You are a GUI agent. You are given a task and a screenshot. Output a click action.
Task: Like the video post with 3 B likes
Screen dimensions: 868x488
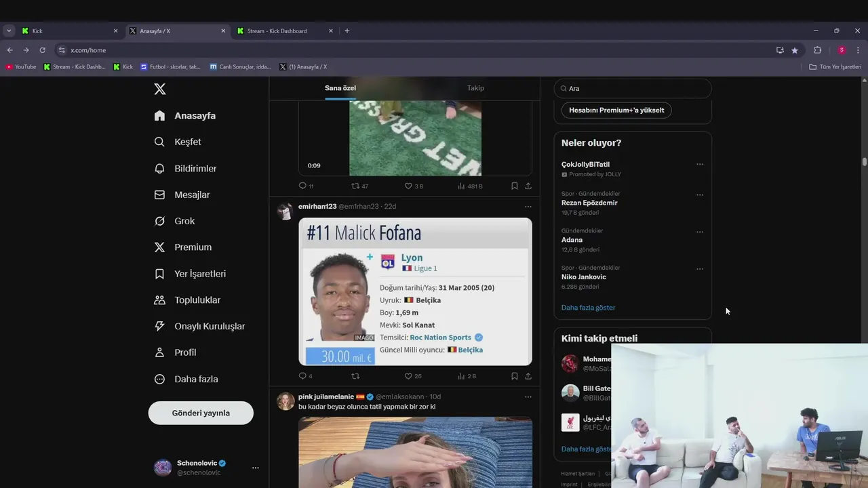pyautogui.click(x=409, y=186)
